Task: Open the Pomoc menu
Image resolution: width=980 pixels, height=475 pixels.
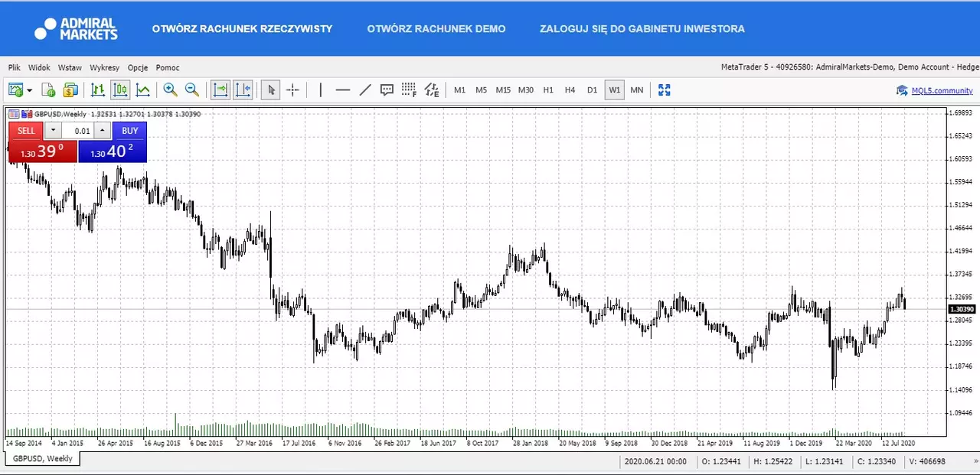Action: pyautogui.click(x=168, y=67)
